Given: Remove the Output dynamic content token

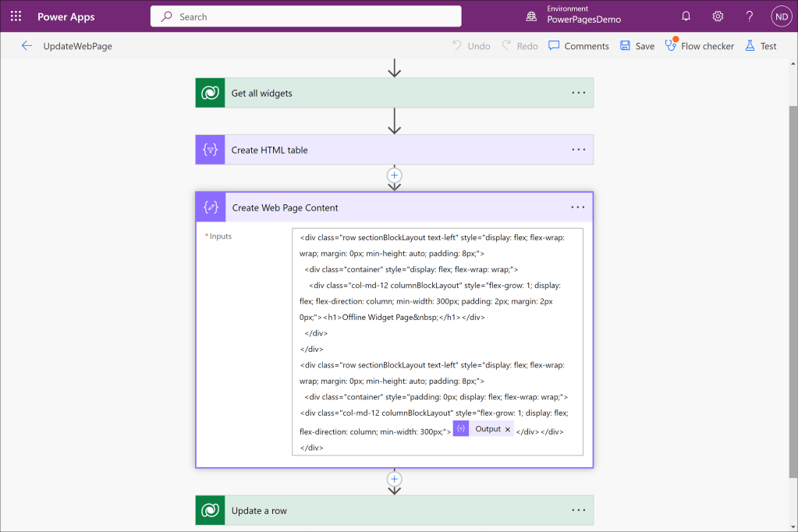Looking at the screenshot, I should 508,429.
